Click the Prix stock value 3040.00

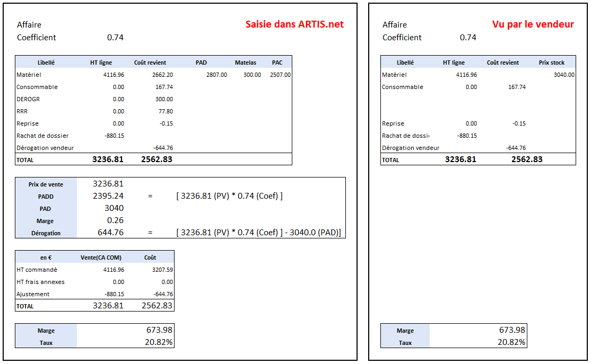tap(563, 75)
